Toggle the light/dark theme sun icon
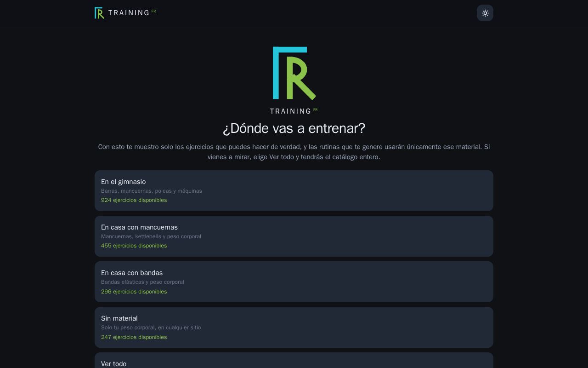 pyautogui.click(x=485, y=13)
